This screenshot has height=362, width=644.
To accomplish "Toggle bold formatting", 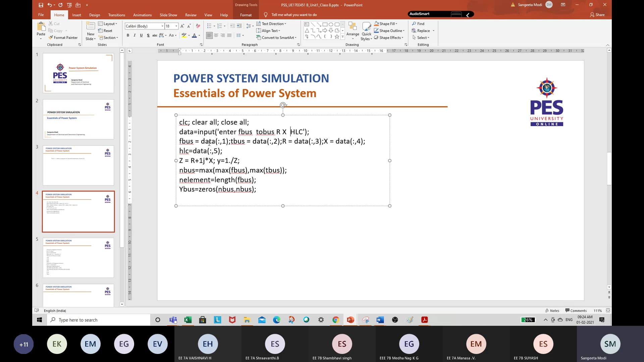I will click(128, 35).
